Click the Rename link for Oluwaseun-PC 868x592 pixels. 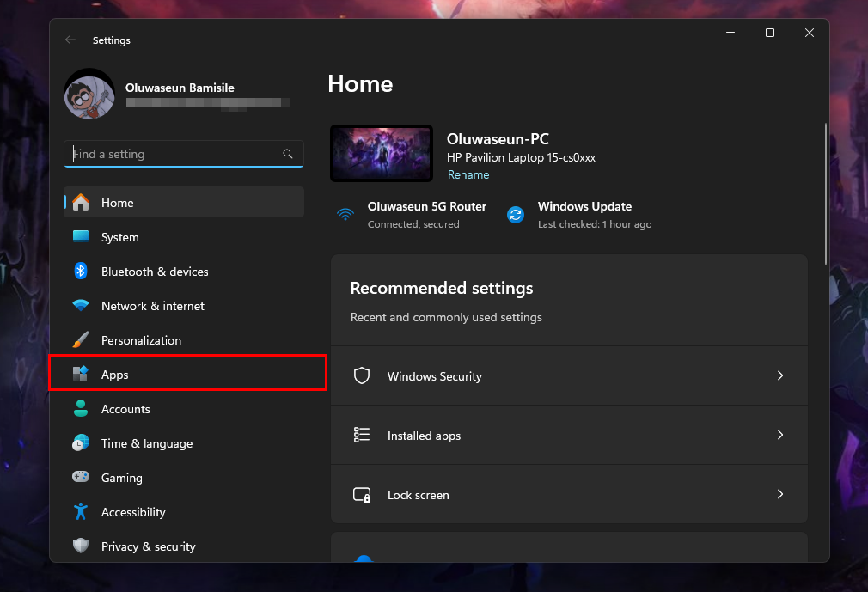tap(468, 174)
